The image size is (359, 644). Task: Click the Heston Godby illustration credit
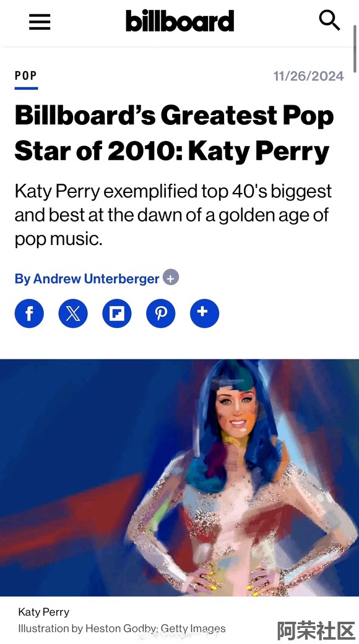121,629
